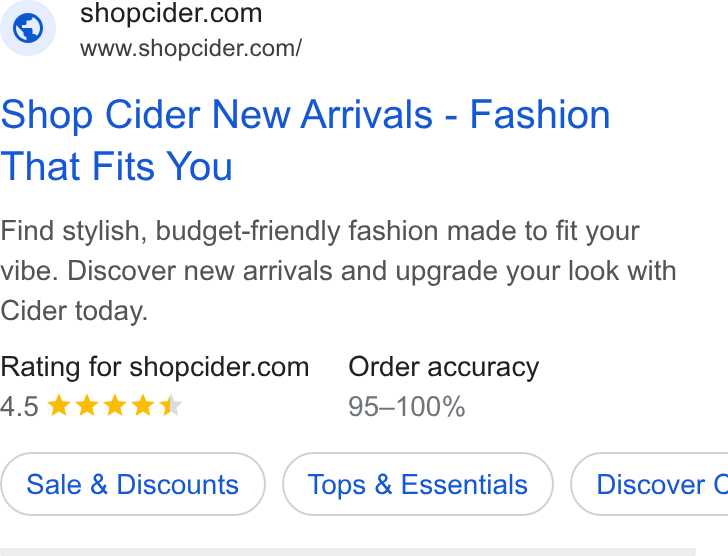Click the Rating for shopcider.com label
The image size is (728, 556).
pyautogui.click(x=155, y=367)
